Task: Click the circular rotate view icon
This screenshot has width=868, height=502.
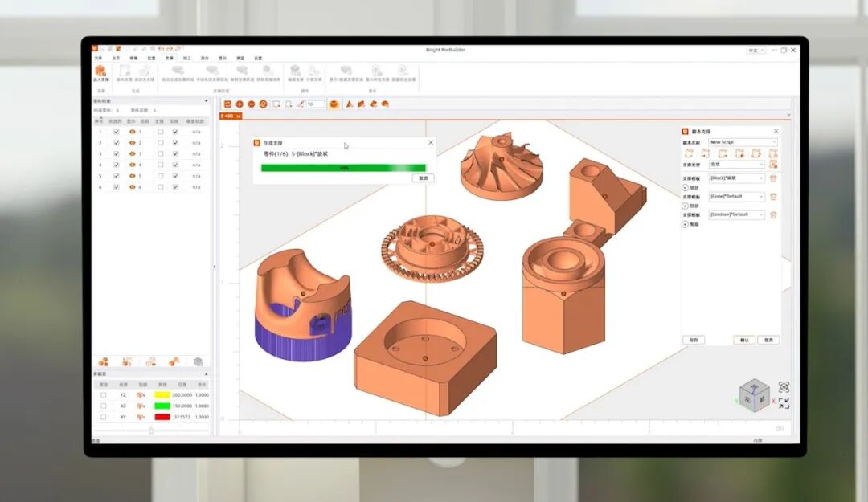Action: point(264,104)
